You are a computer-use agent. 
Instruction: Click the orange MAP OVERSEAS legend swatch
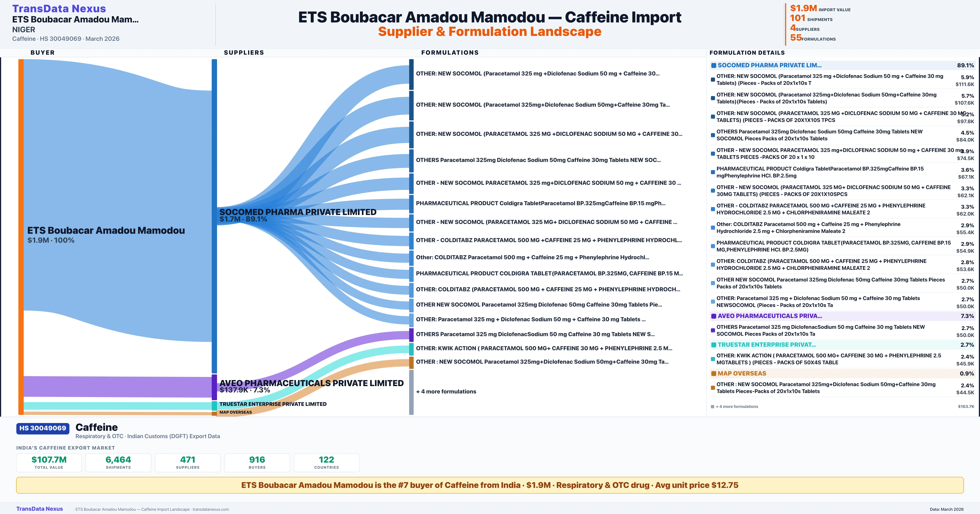tap(714, 374)
